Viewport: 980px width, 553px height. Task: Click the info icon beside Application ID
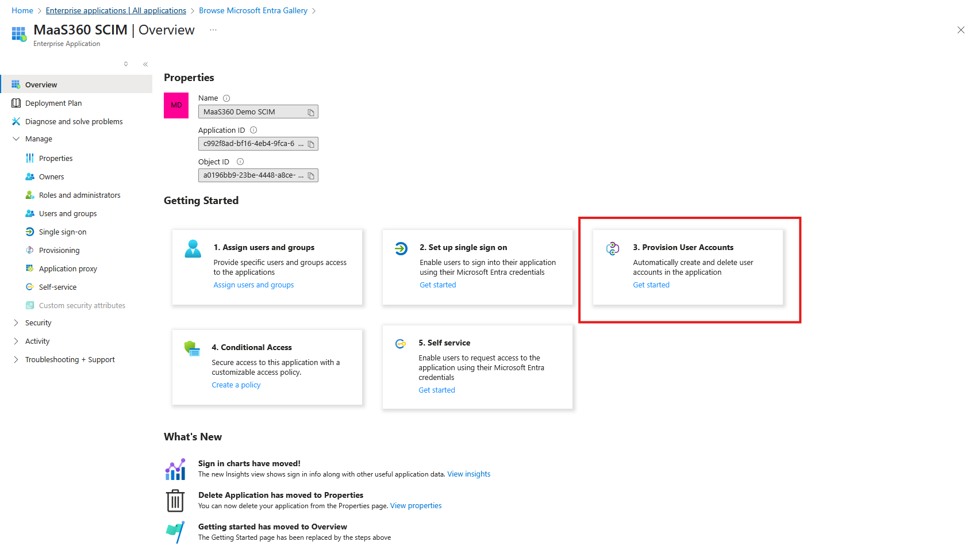point(253,130)
